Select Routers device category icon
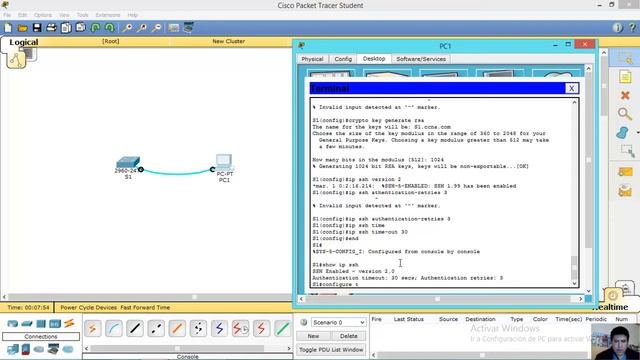 (13, 324)
